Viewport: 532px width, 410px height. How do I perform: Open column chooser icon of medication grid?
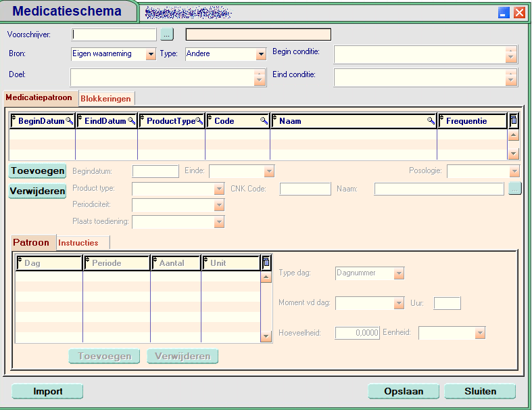pyautogui.click(x=513, y=121)
